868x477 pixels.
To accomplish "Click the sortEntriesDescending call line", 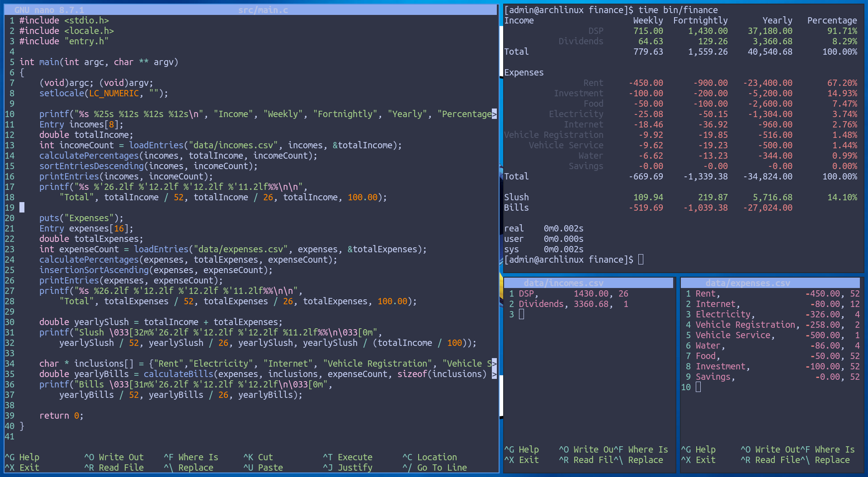I will click(x=149, y=166).
